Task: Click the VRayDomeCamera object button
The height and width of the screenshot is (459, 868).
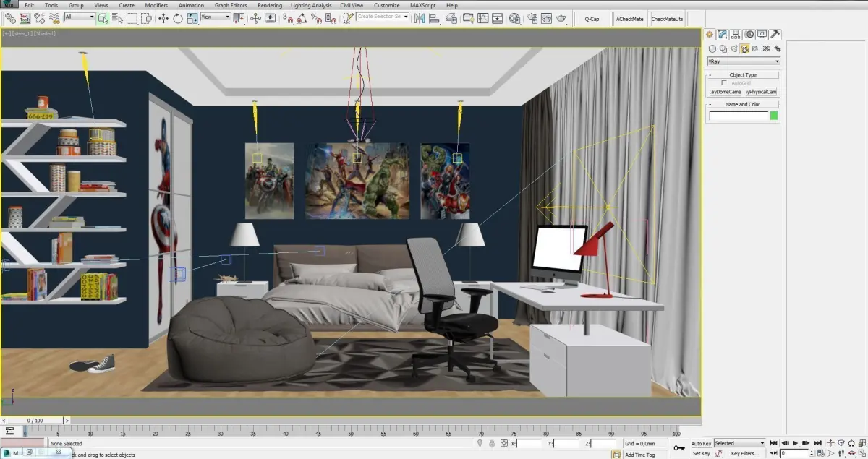Action: pyautogui.click(x=725, y=92)
